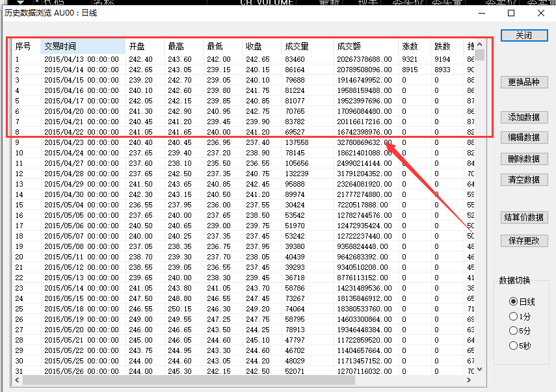Close the window with the X icon

coord(541,13)
